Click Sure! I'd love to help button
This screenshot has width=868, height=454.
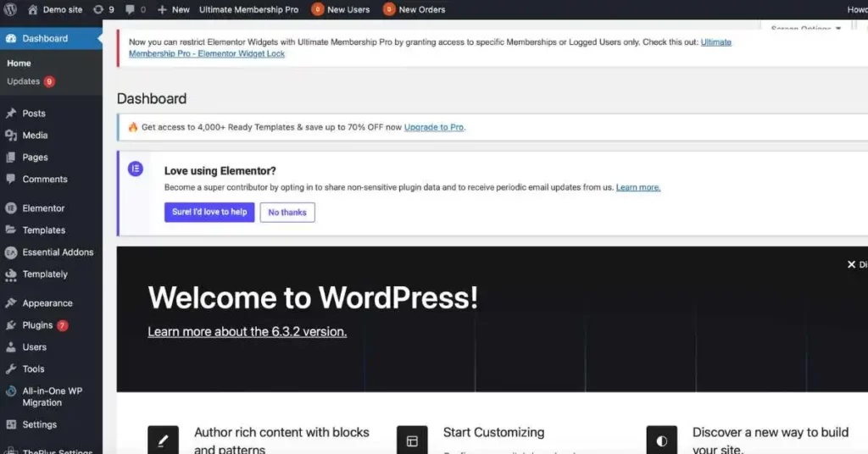click(209, 213)
